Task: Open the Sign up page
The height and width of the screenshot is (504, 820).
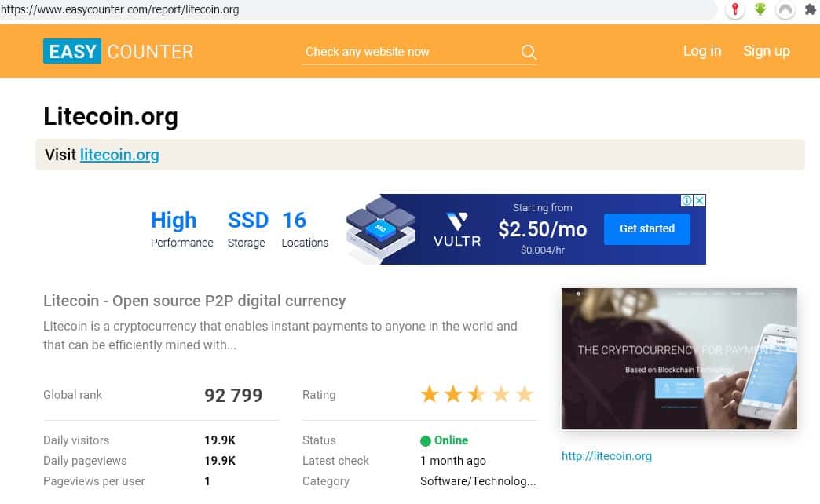Action: click(766, 51)
